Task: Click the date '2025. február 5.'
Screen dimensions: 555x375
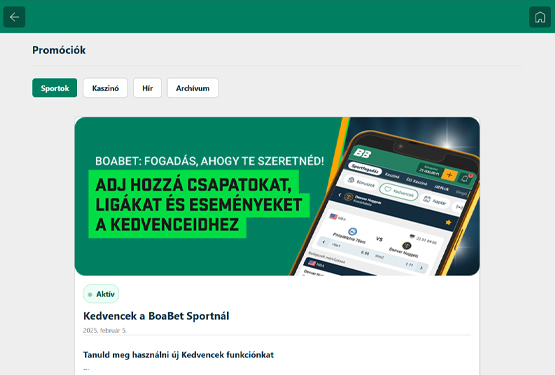Action: pos(105,330)
